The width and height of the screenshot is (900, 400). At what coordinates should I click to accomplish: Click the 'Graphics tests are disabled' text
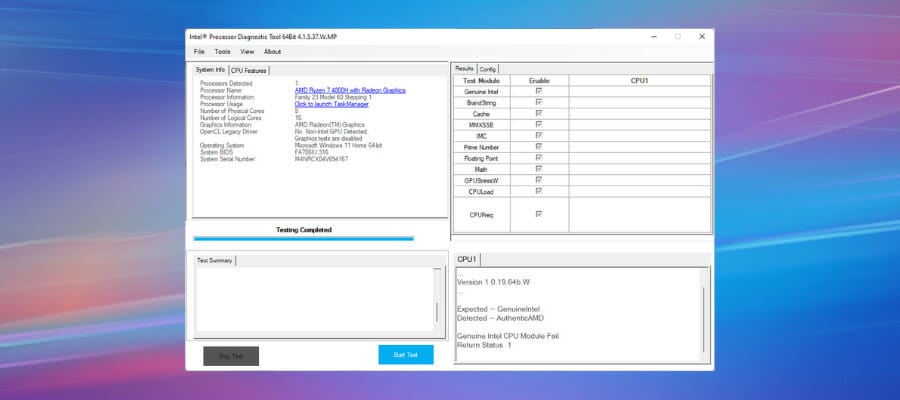[x=328, y=138]
